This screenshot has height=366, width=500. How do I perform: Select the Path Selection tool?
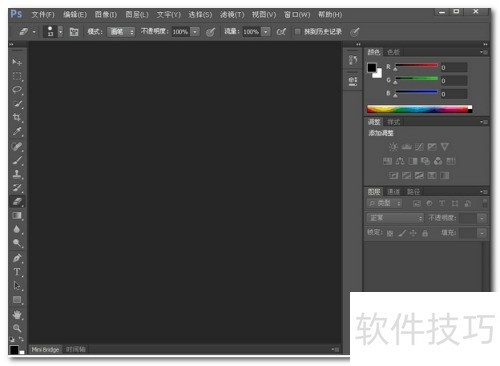click(x=17, y=286)
